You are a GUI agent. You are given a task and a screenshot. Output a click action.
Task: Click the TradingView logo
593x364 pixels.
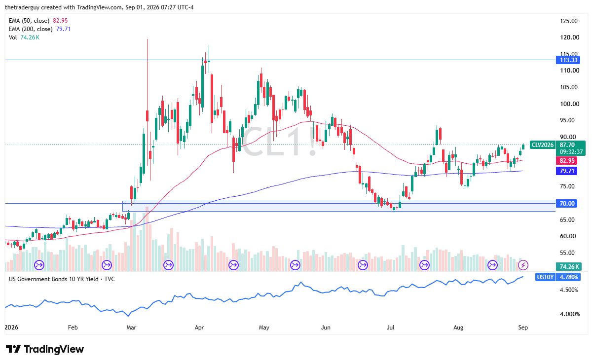(x=45, y=349)
